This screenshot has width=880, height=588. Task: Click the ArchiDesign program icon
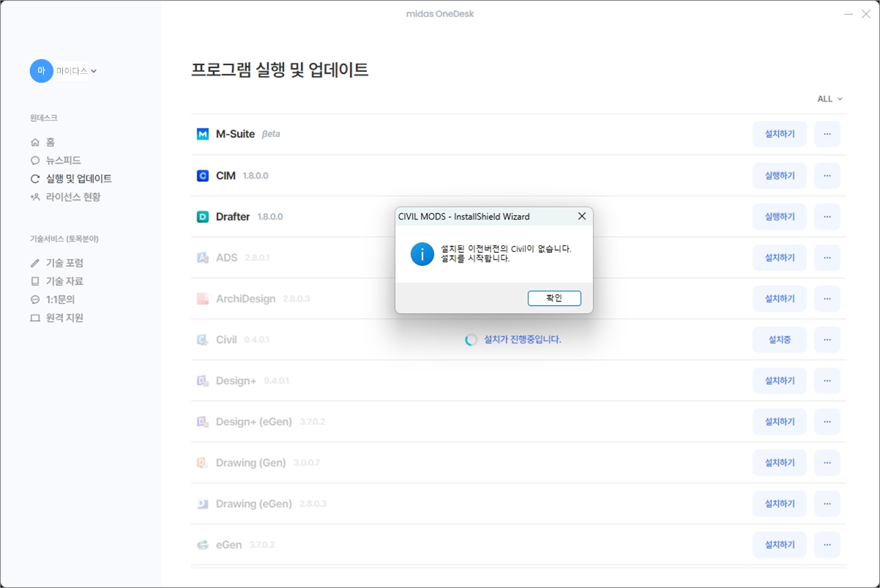click(203, 299)
